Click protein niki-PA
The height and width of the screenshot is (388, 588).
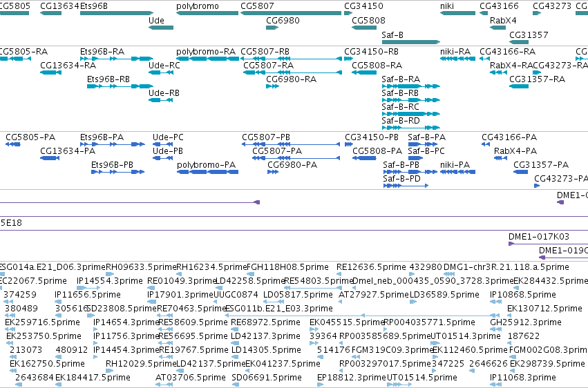click(x=457, y=172)
